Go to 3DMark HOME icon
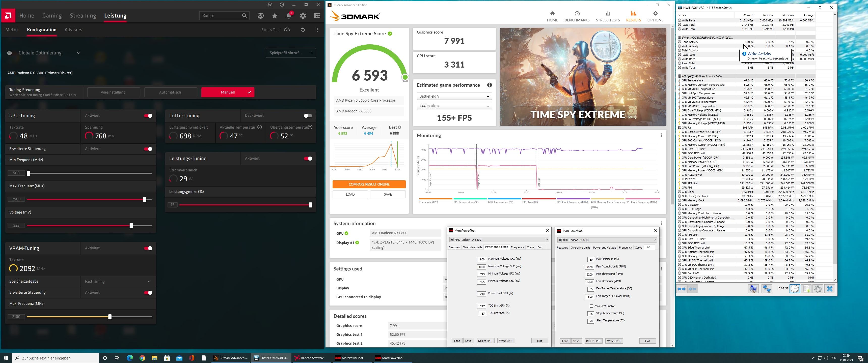The image size is (868, 363). [x=552, y=16]
